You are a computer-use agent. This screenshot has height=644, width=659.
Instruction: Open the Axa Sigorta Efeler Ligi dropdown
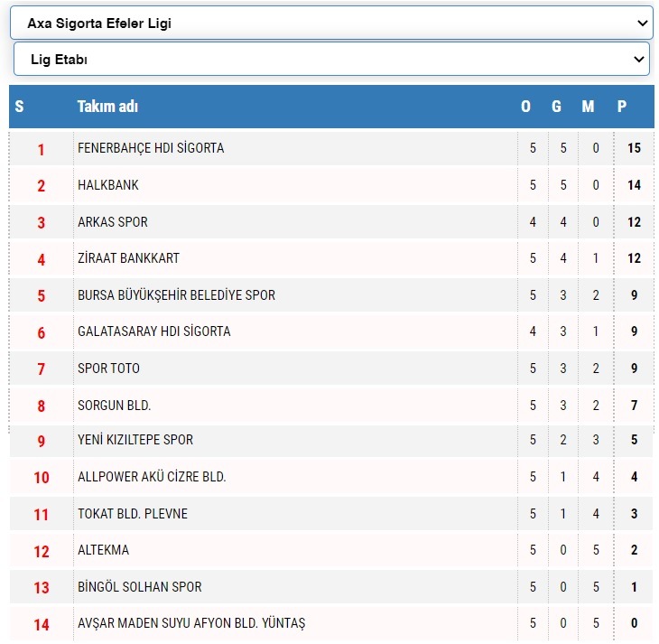point(329,23)
